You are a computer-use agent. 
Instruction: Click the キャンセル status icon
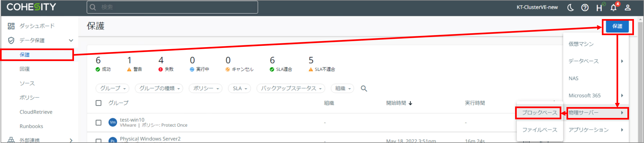click(228, 69)
